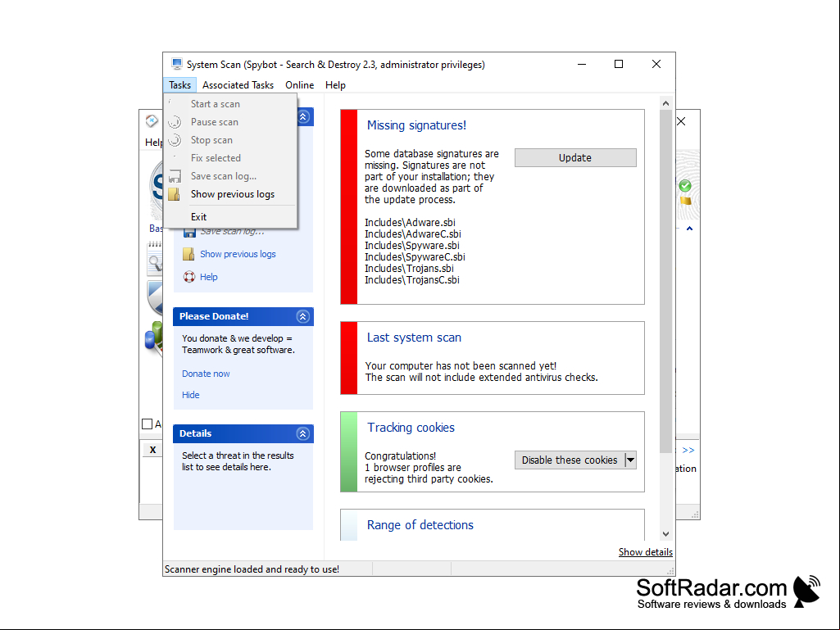Choose Pause scan menu entry
Image resolution: width=840 pixels, height=630 pixels.
click(x=230, y=122)
